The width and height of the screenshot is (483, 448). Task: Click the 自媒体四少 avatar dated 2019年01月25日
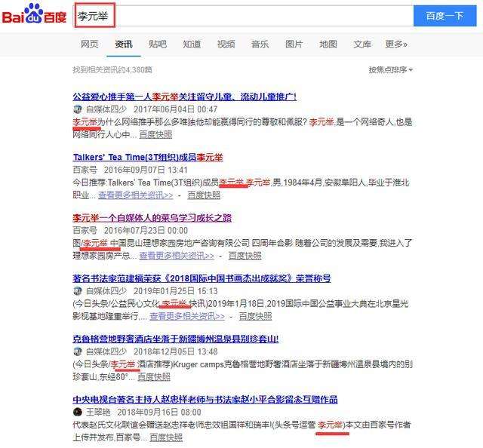point(78,291)
